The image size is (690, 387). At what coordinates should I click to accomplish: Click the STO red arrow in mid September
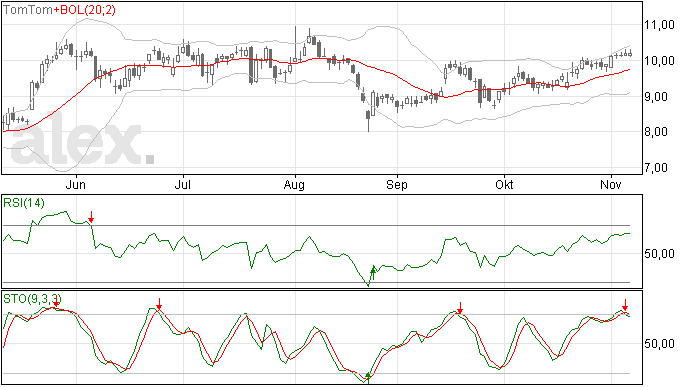point(460,308)
